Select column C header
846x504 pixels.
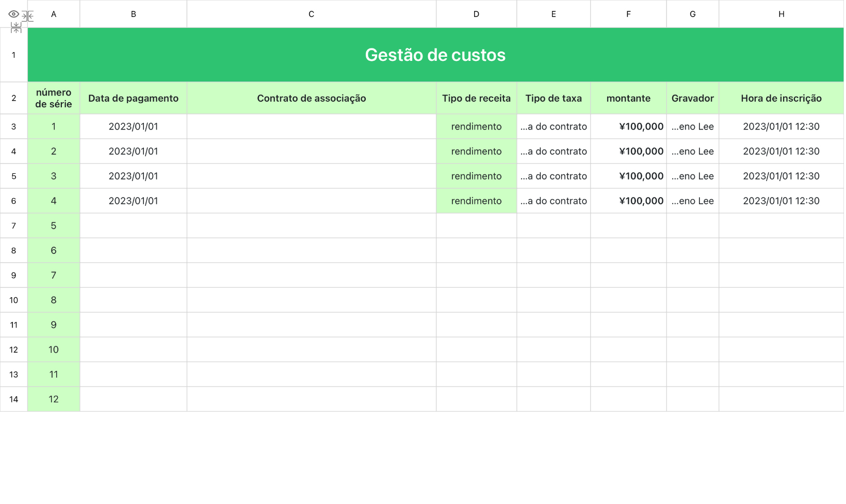[x=312, y=14]
